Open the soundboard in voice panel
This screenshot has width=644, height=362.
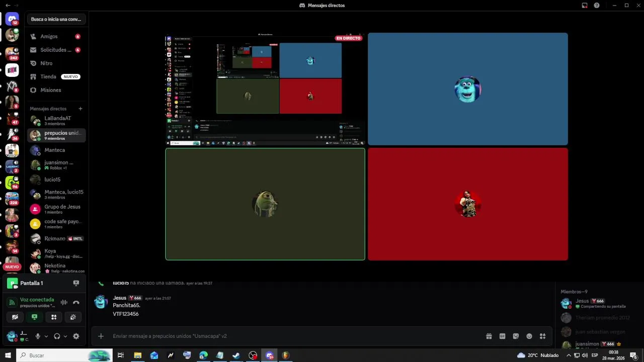[73, 317]
